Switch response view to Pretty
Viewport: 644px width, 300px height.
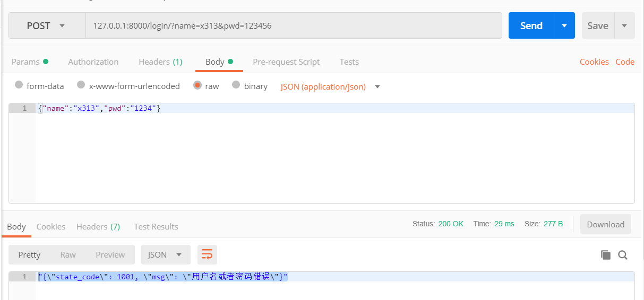pyautogui.click(x=29, y=255)
